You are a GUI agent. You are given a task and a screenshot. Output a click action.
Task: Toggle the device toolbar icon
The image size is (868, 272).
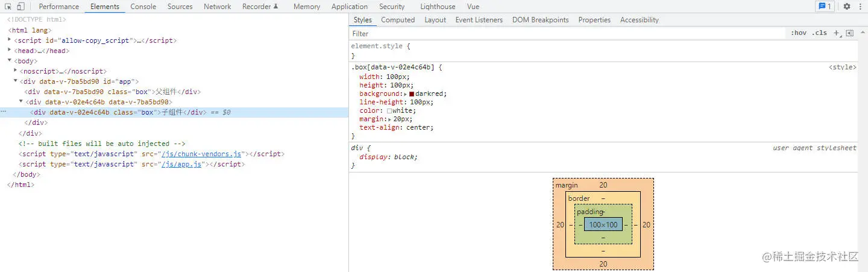pyautogui.click(x=21, y=7)
